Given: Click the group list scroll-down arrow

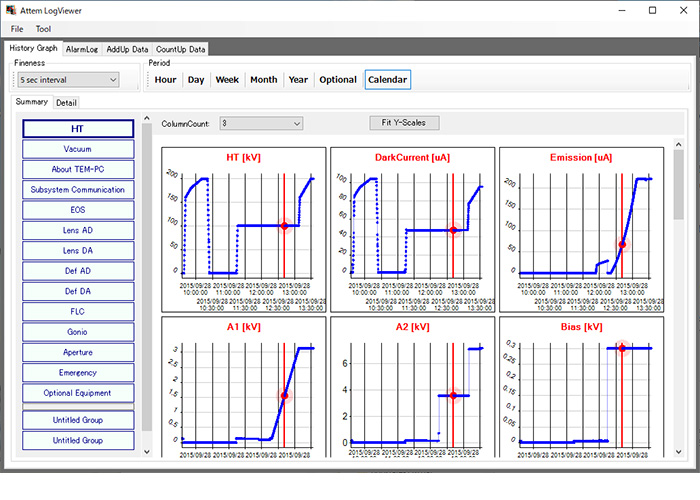Looking at the screenshot, I should pyautogui.click(x=147, y=452).
